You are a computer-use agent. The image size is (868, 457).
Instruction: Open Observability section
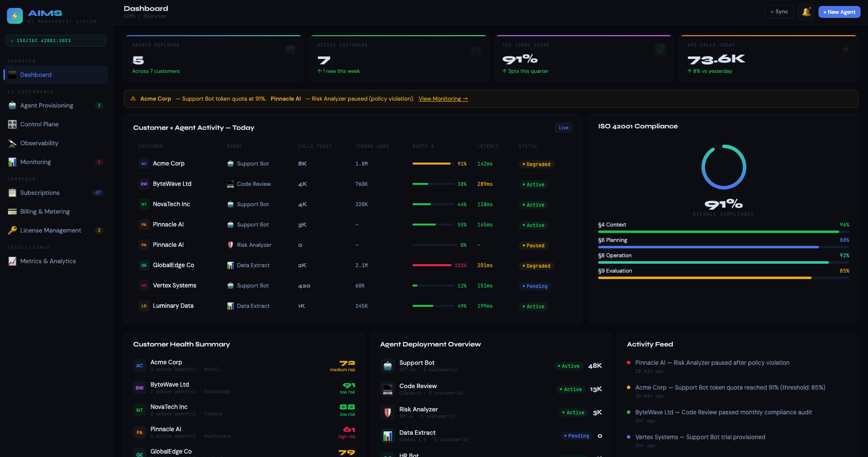pyautogui.click(x=55, y=143)
